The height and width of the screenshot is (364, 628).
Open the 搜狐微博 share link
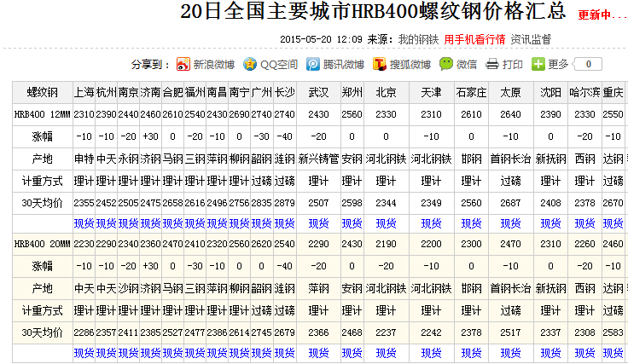tap(410, 65)
